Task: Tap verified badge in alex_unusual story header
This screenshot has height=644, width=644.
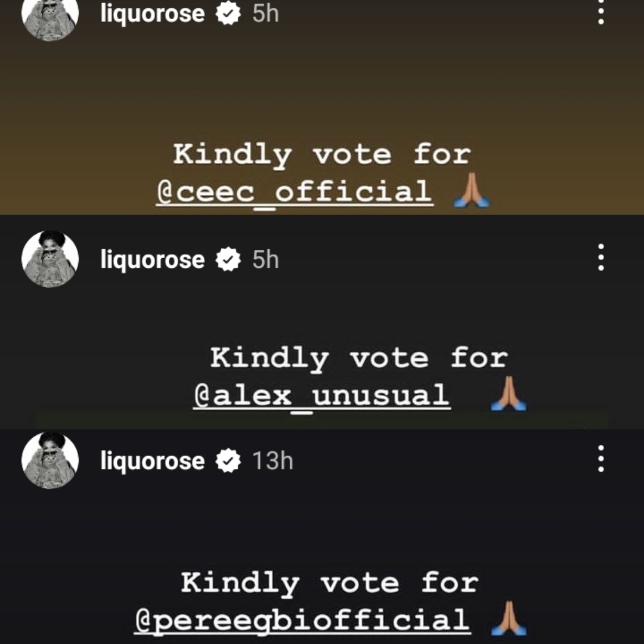Action: coord(228,259)
